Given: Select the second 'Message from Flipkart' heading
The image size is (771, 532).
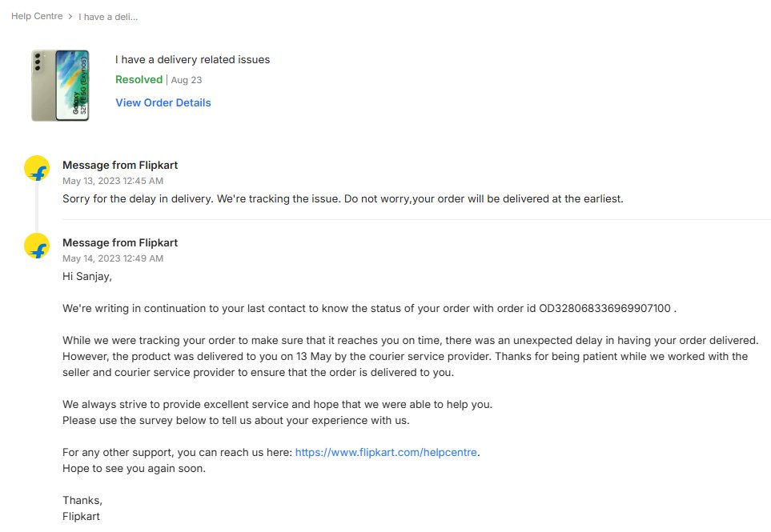Looking at the screenshot, I should pyautogui.click(x=120, y=242).
